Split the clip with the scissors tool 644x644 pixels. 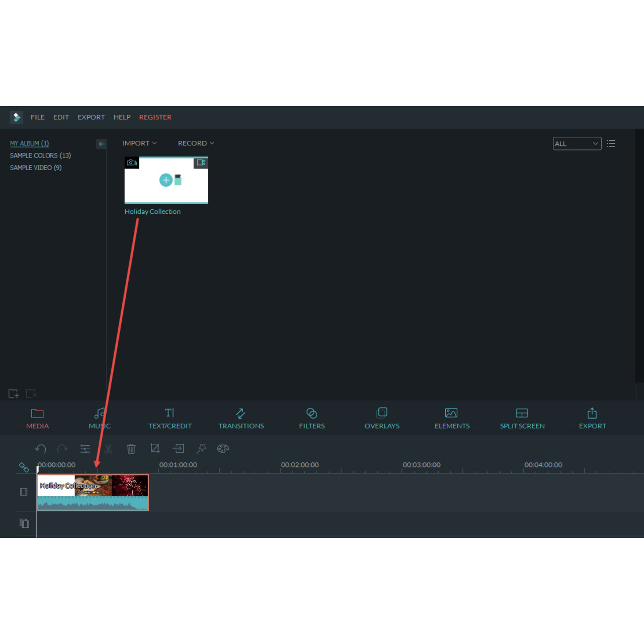pos(108,448)
